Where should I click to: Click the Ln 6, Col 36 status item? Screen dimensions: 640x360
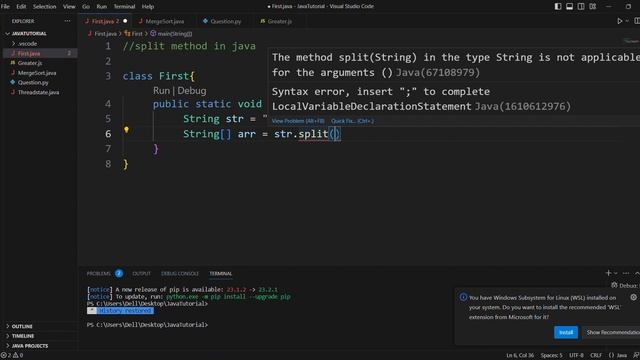(520, 356)
